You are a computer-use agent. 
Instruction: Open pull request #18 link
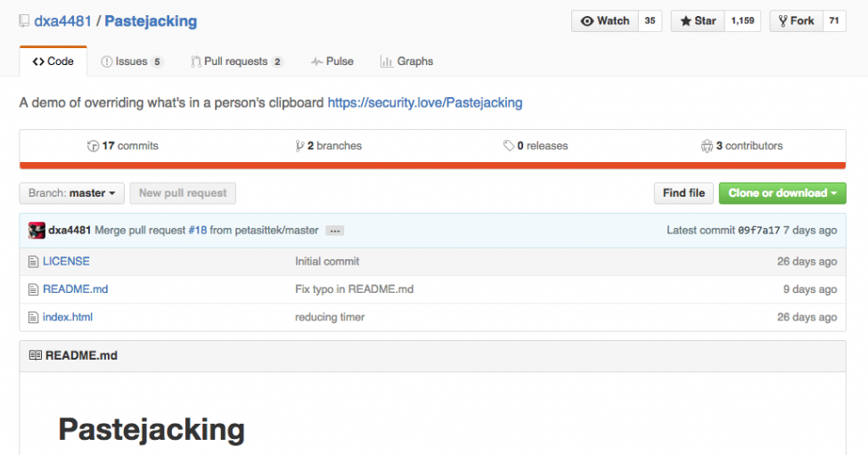tap(198, 231)
